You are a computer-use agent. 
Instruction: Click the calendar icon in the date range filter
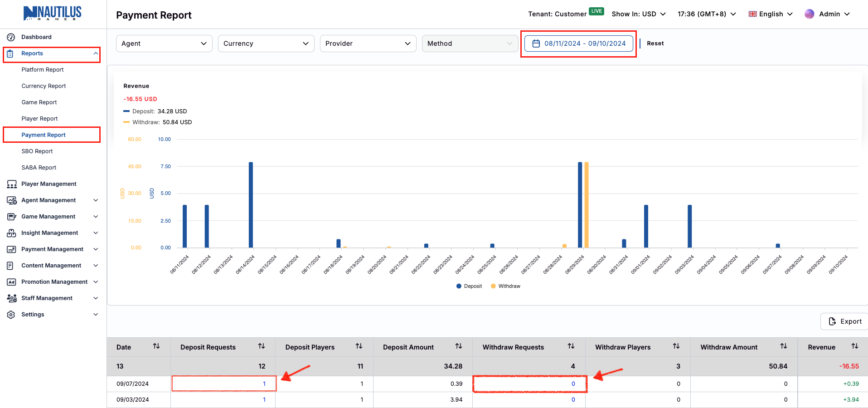coord(536,43)
